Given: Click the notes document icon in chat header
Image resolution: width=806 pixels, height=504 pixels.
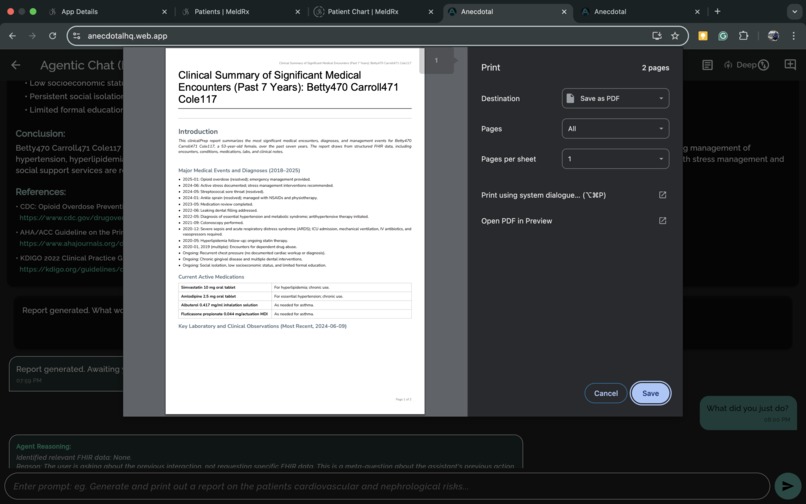Looking at the screenshot, I should (707, 65).
